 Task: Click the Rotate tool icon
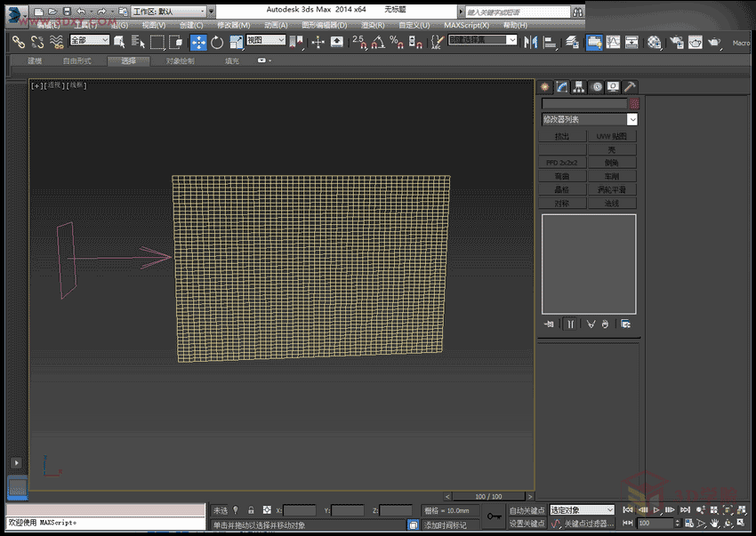(x=217, y=42)
